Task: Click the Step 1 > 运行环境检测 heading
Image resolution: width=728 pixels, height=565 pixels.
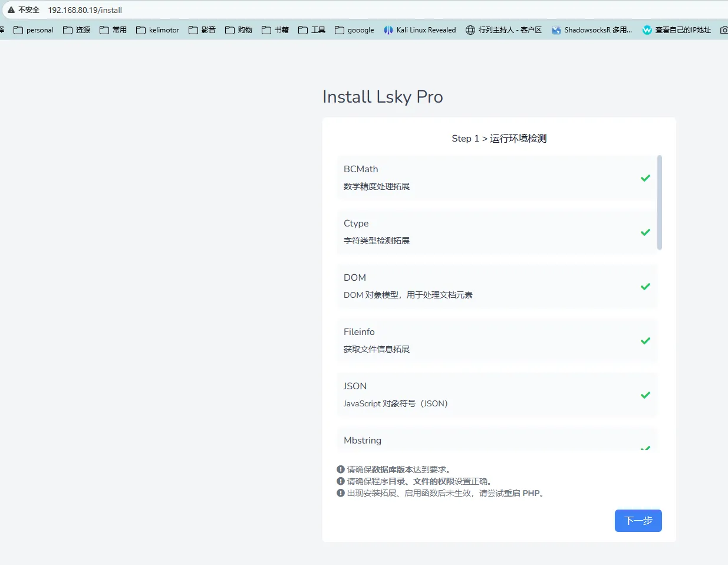Action: (499, 139)
